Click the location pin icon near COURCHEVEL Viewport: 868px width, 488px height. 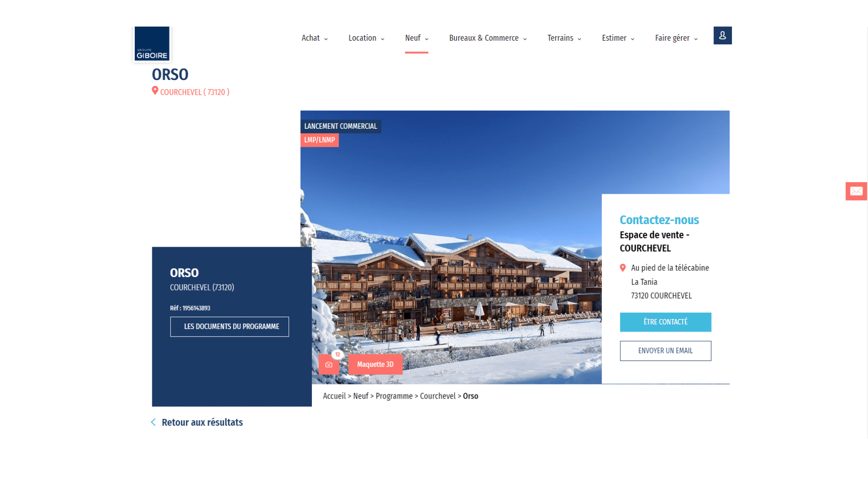point(155,91)
